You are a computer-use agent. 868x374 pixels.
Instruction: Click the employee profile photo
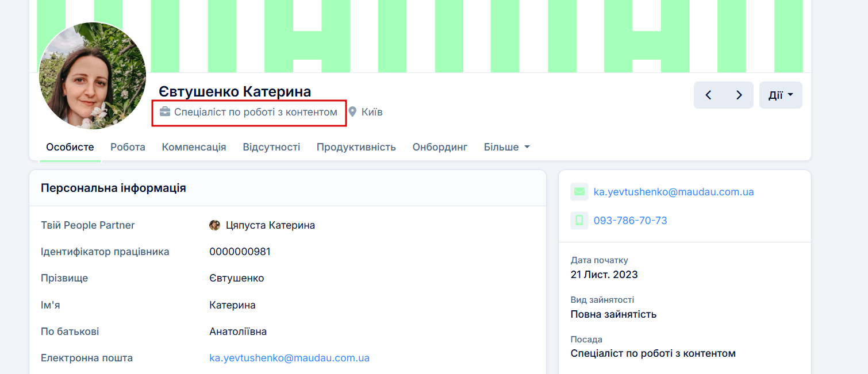pyautogui.click(x=93, y=76)
